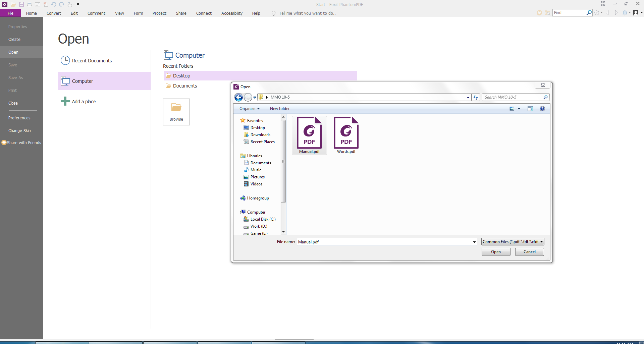The height and width of the screenshot is (344, 644).
Task: Click the blue Back arrow in dialog
Action: click(x=238, y=97)
